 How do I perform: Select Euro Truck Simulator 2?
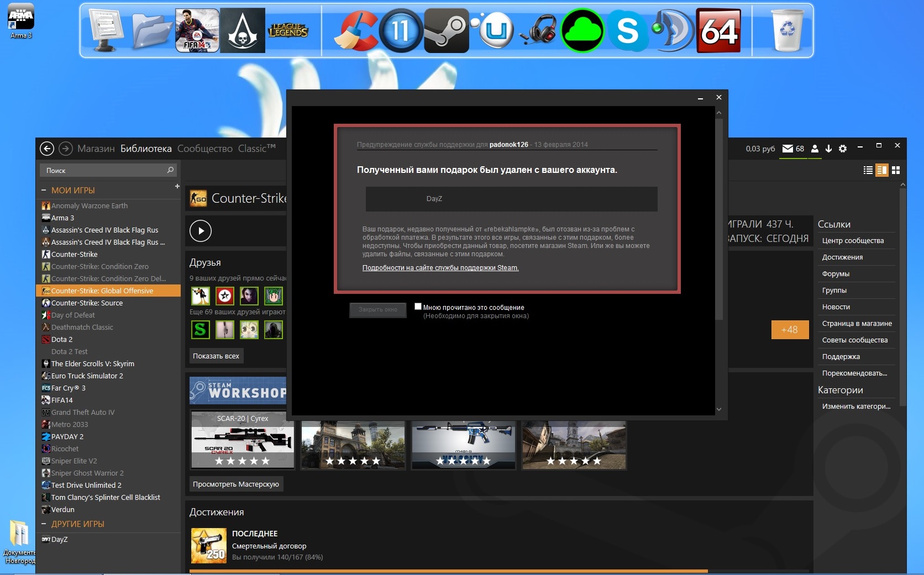pos(108,376)
